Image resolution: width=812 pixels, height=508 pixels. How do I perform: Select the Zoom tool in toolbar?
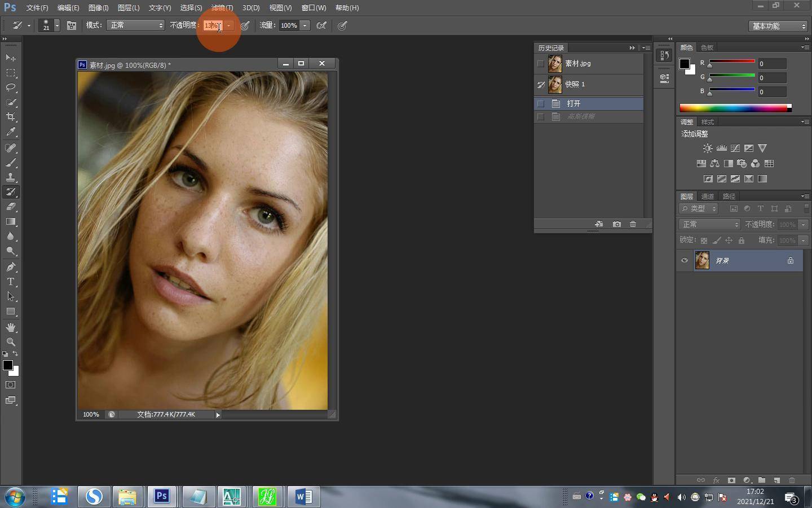[x=11, y=342]
